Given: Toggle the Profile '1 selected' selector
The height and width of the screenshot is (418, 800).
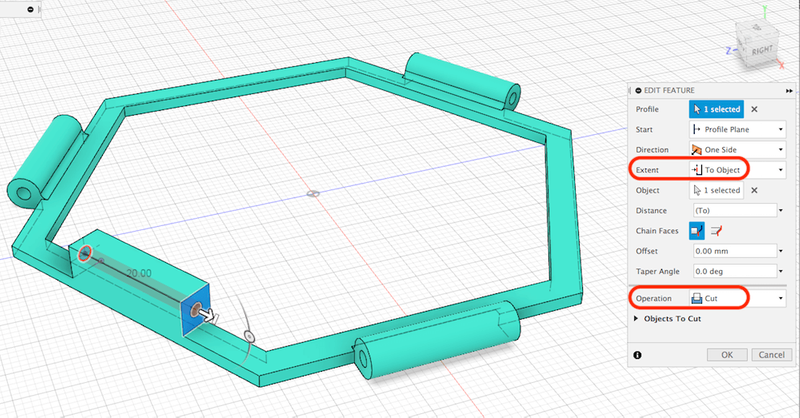Looking at the screenshot, I should pyautogui.click(x=715, y=109).
